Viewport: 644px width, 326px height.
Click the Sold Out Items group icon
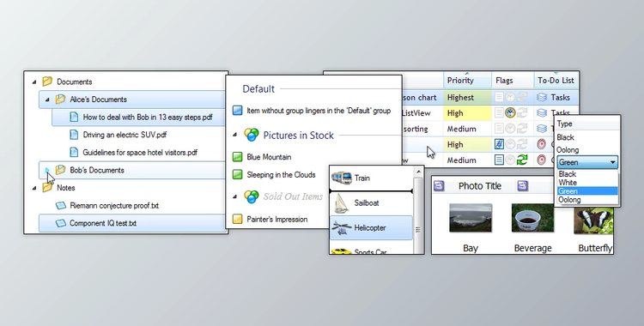(x=252, y=196)
